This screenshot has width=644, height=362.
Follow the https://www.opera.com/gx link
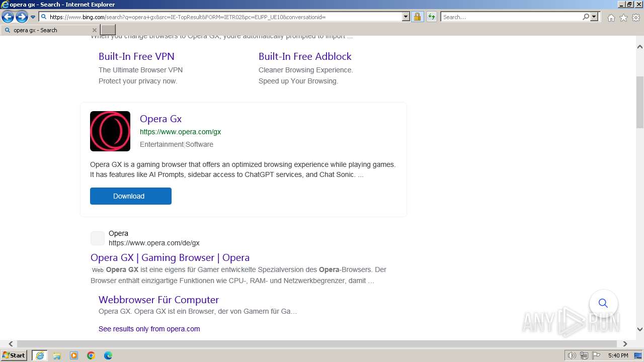pos(180,132)
